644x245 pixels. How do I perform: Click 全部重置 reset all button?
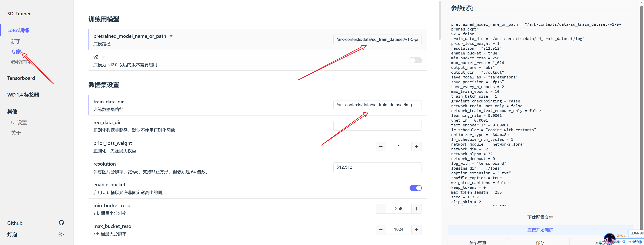[477, 242]
